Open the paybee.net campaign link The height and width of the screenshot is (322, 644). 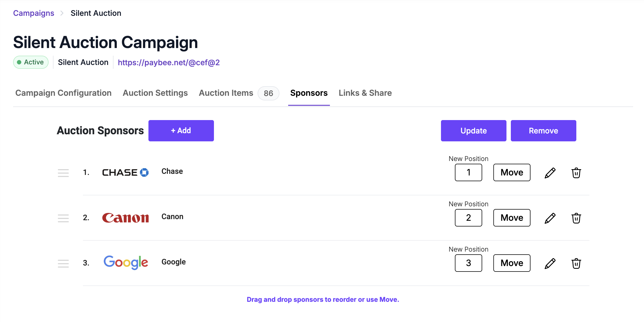pos(169,62)
